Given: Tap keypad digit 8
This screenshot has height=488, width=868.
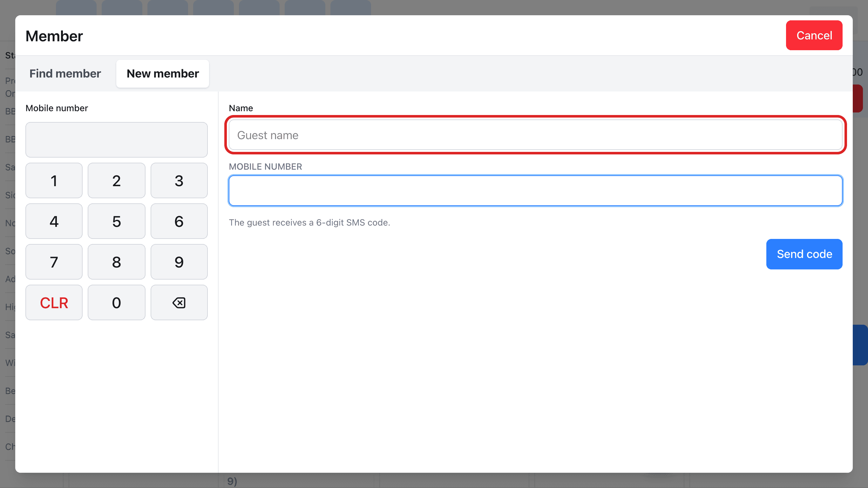Looking at the screenshot, I should pyautogui.click(x=116, y=262).
